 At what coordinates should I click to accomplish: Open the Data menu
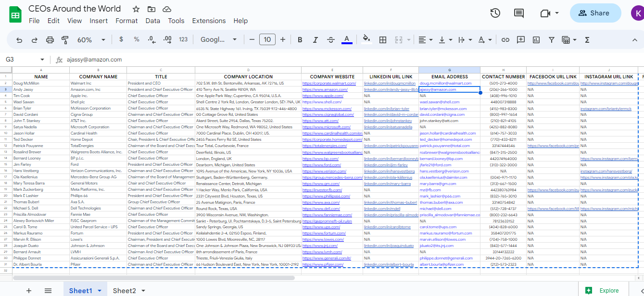[x=152, y=21]
